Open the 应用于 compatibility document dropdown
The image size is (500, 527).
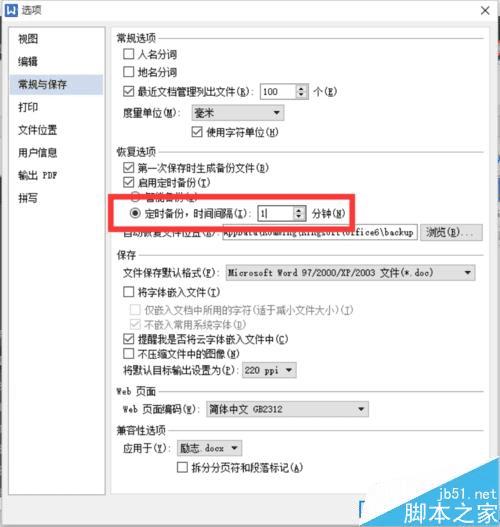point(209,448)
